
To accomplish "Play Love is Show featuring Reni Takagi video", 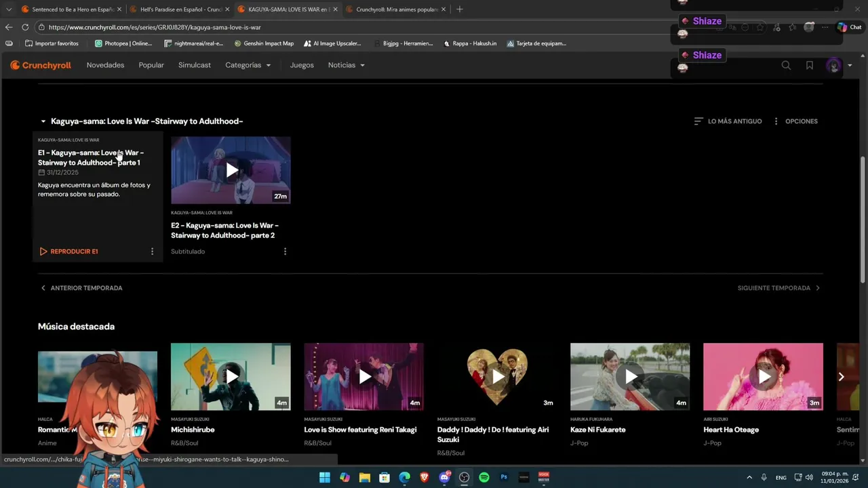I will [x=363, y=376].
